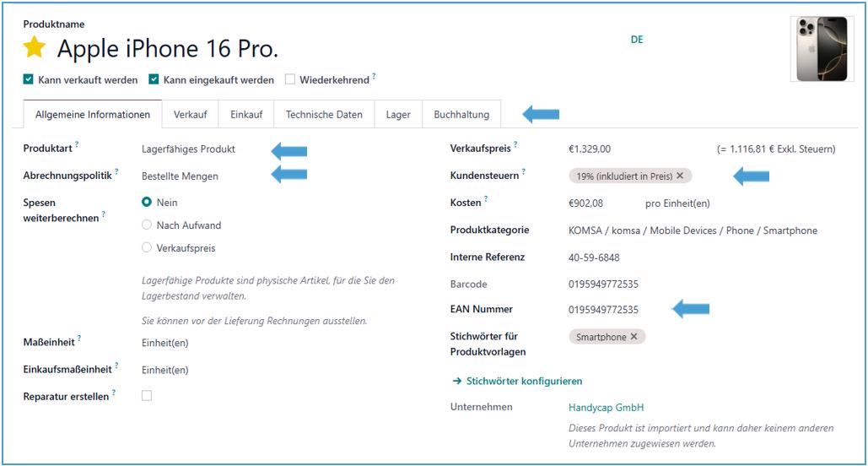Image resolution: width=868 pixels, height=466 pixels.
Task: Switch to the Technische Daten tab
Action: coord(324,115)
